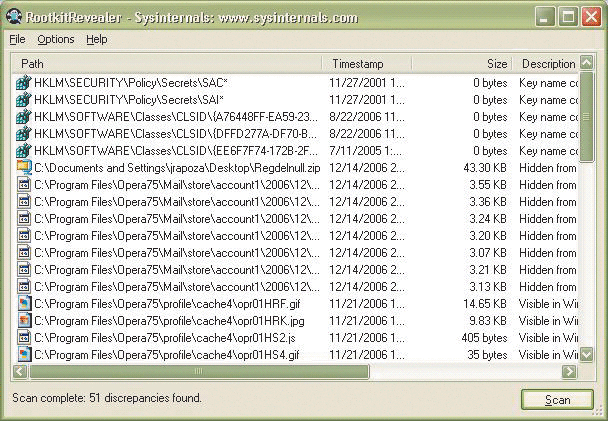Image resolution: width=608 pixels, height=421 pixels.
Task: Click file icon of the 3.36 KB row
Action: pos(24,202)
